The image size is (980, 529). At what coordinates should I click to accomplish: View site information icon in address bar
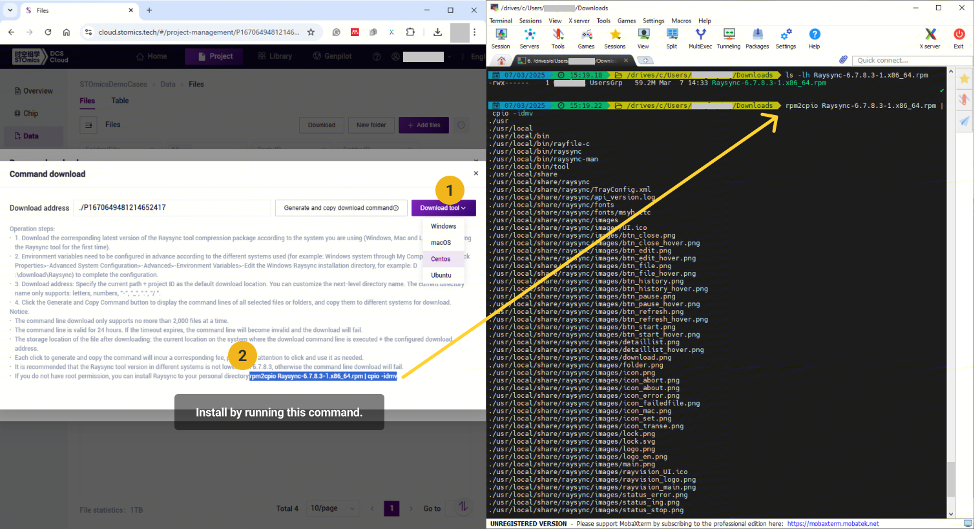pyautogui.click(x=89, y=32)
